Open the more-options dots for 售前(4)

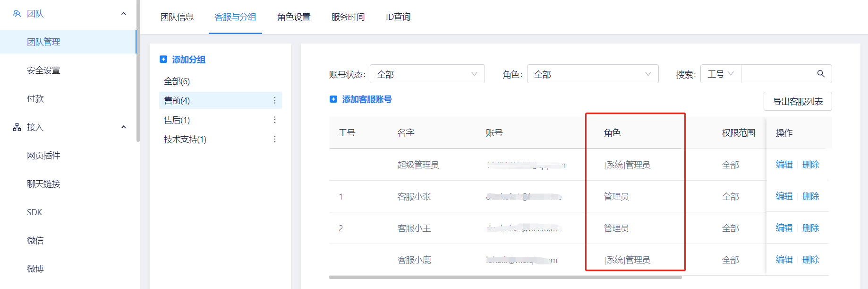(275, 100)
